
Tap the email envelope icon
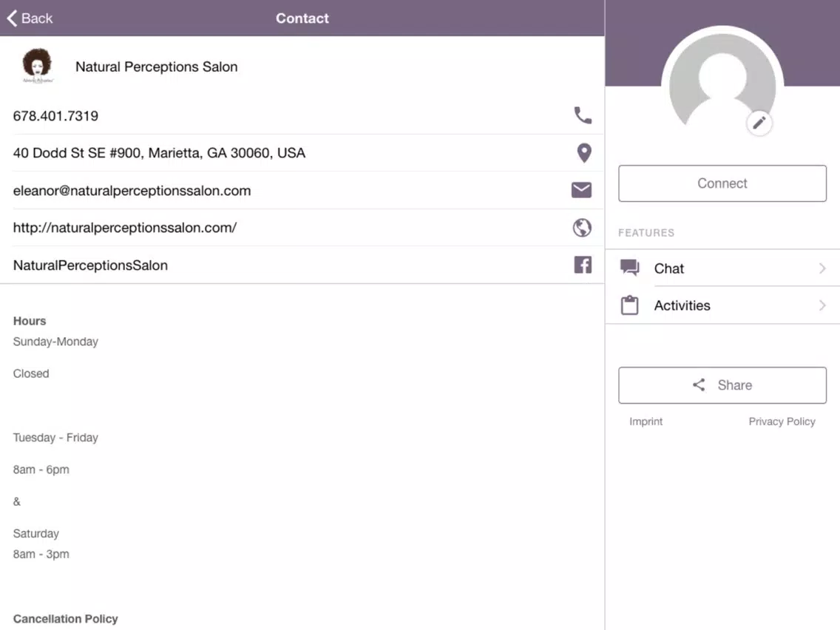[x=582, y=190]
